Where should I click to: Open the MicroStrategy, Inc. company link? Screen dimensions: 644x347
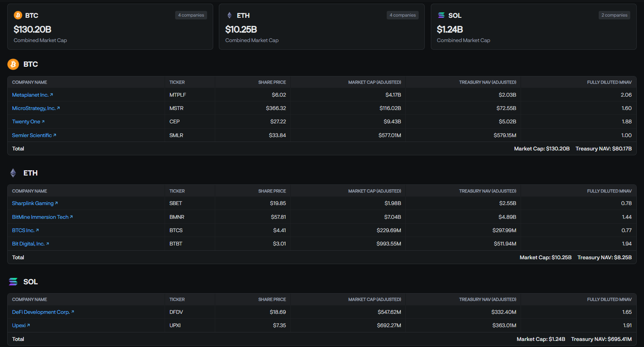pos(34,108)
